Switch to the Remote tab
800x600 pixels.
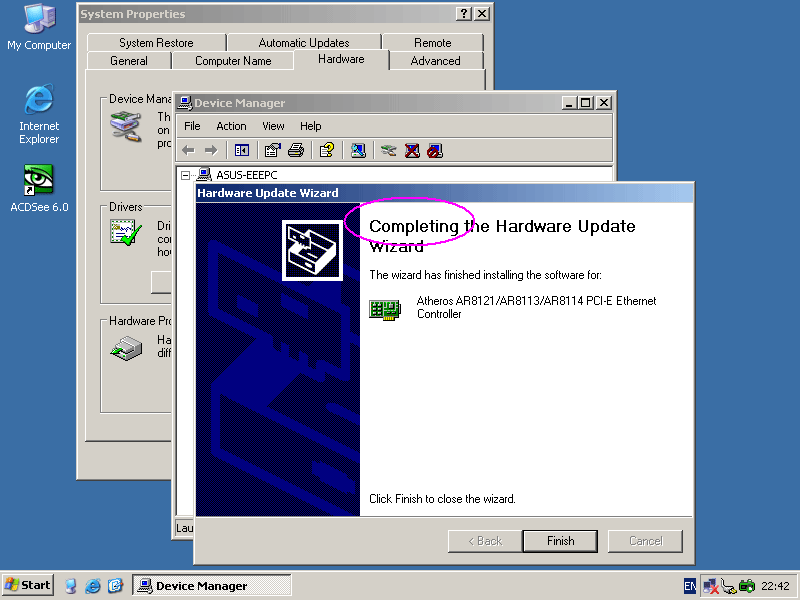point(433,43)
